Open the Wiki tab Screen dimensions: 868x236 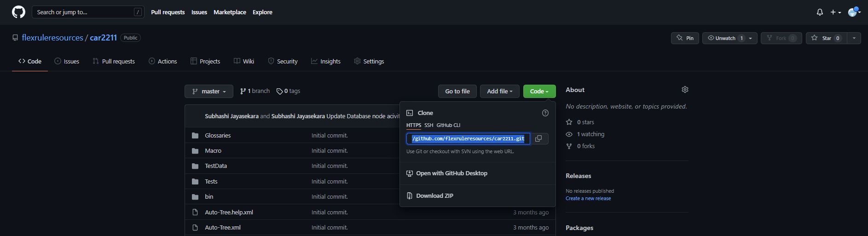coord(244,61)
